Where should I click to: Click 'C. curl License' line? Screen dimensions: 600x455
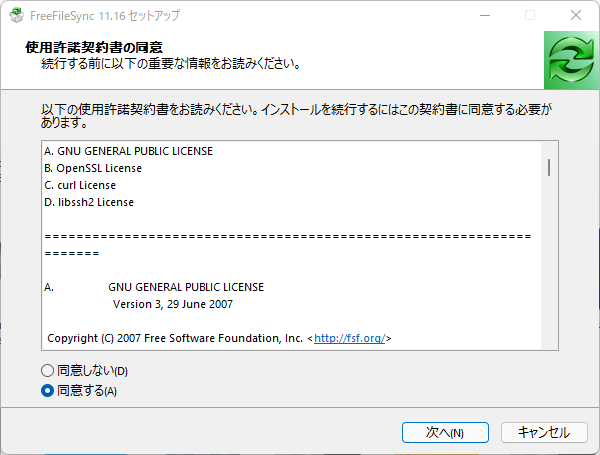[x=80, y=185]
